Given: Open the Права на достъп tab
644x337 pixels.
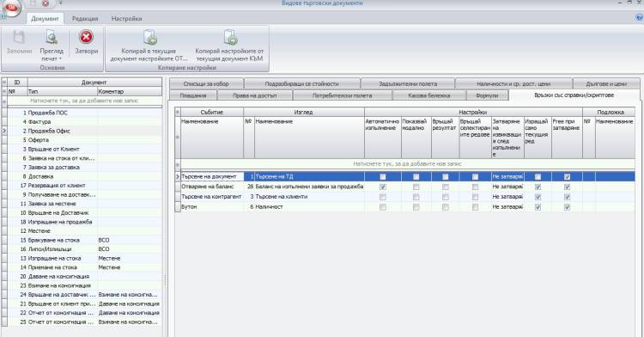Looking at the screenshot, I should (255, 95).
